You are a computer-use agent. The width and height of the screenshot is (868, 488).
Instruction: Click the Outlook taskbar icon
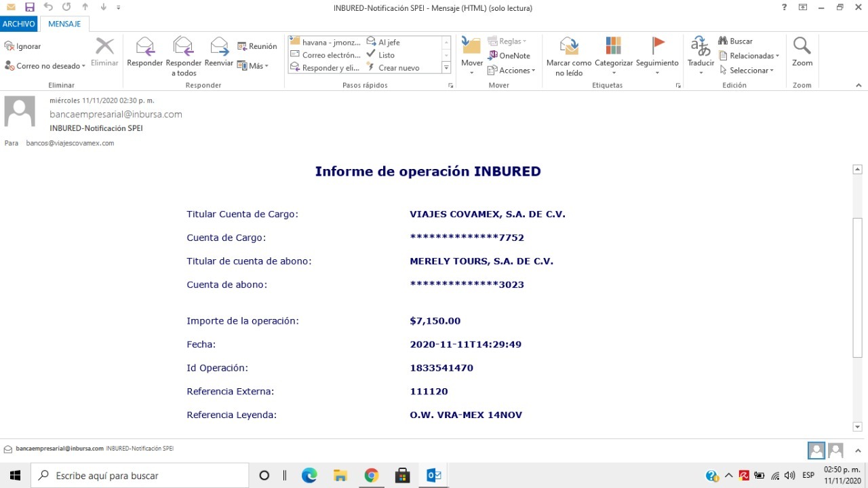(433, 476)
